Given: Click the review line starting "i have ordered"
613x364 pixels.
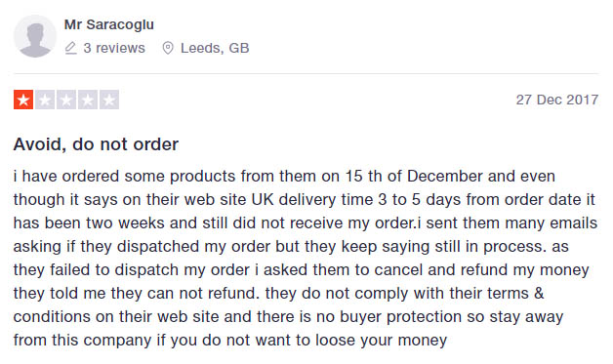Looking at the screenshot, I should coord(284,177).
